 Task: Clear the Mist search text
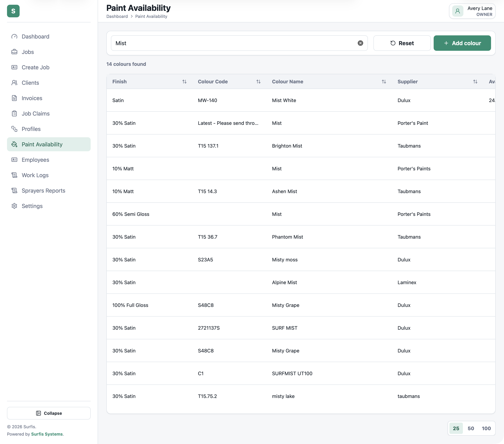pyautogui.click(x=360, y=43)
